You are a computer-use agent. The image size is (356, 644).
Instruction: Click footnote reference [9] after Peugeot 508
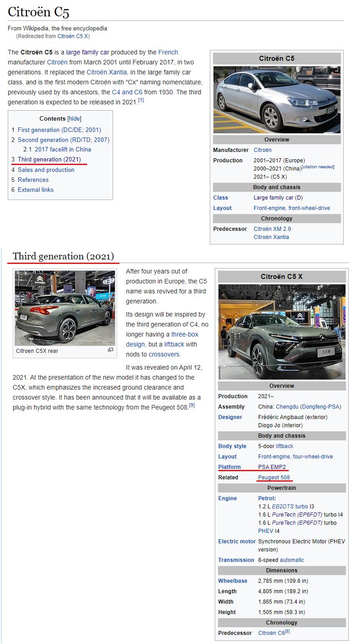tap(192, 405)
